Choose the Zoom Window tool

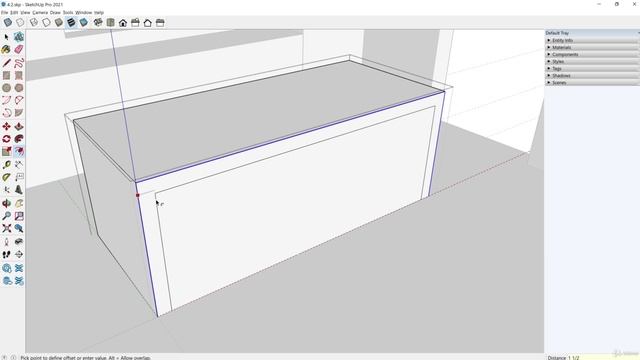[19, 216]
